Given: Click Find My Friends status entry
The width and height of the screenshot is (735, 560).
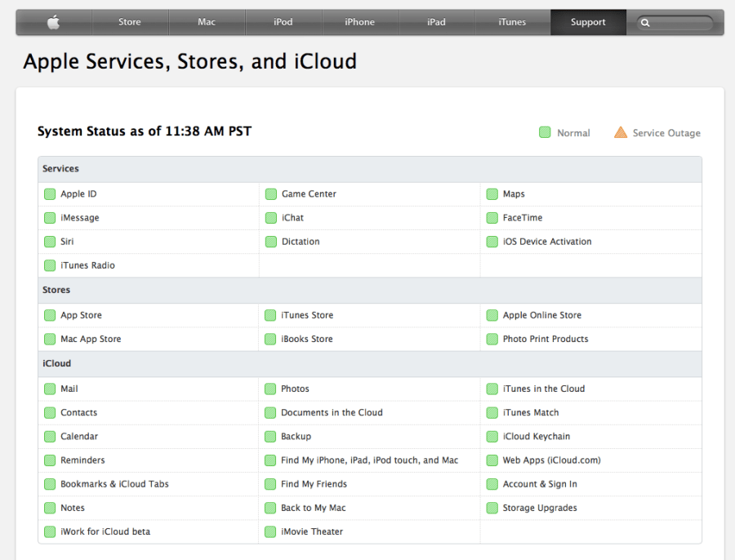Looking at the screenshot, I should coord(314,484).
